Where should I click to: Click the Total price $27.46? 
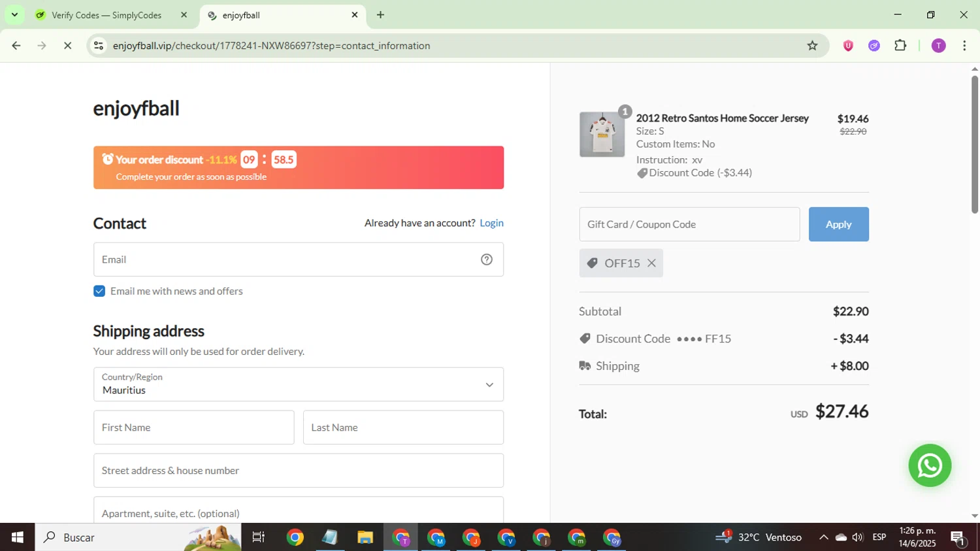point(842,411)
